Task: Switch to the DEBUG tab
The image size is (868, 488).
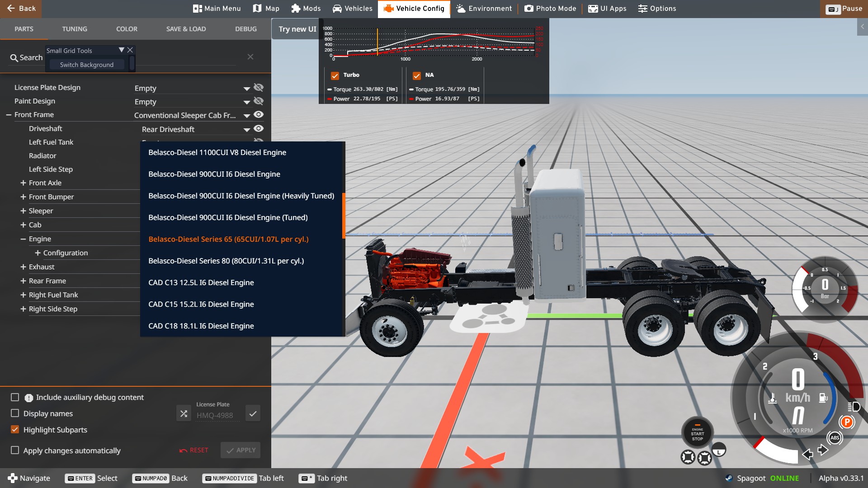Action: (x=245, y=29)
